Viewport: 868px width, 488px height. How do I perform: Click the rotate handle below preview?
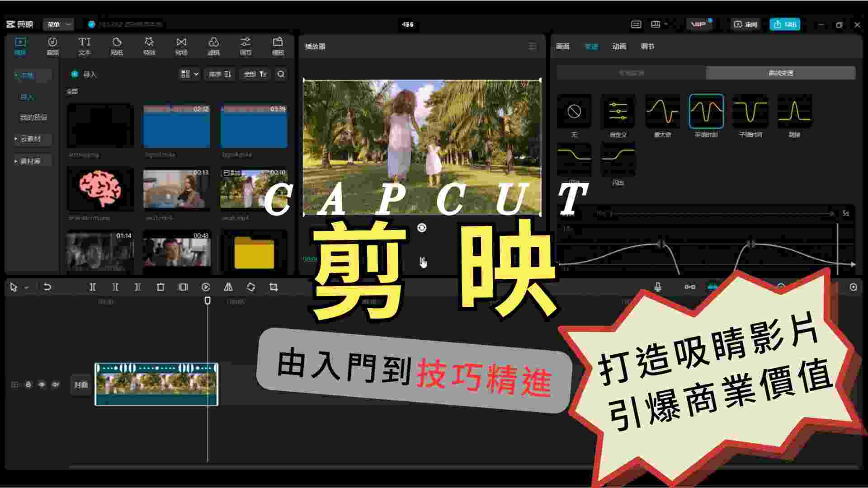(x=422, y=228)
